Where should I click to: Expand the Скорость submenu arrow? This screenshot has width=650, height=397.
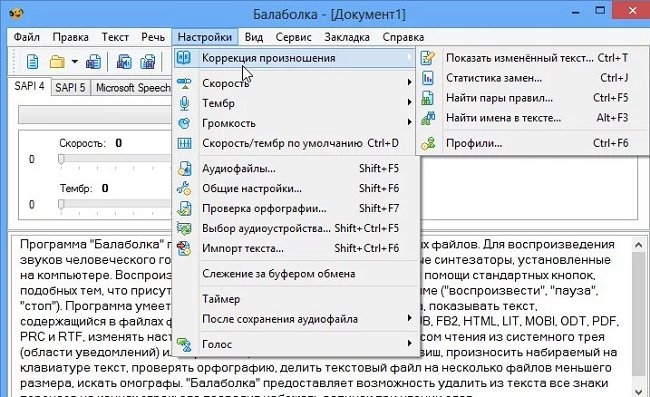[409, 82]
